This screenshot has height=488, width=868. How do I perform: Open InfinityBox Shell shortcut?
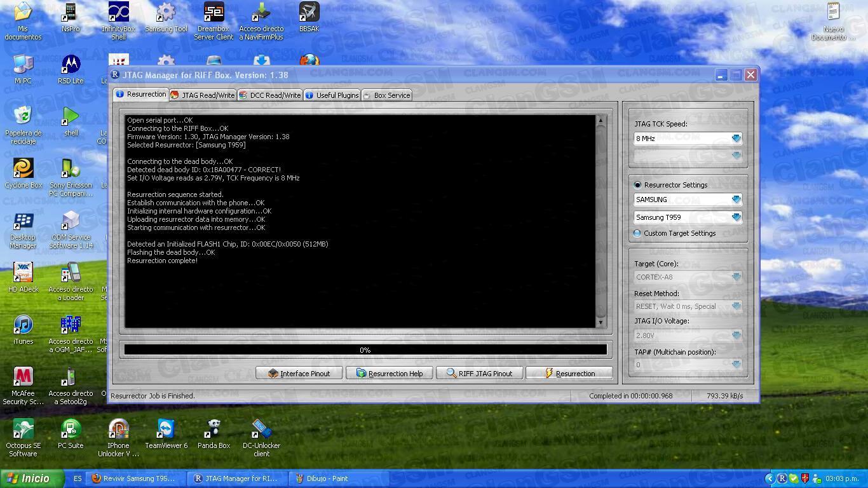click(118, 21)
